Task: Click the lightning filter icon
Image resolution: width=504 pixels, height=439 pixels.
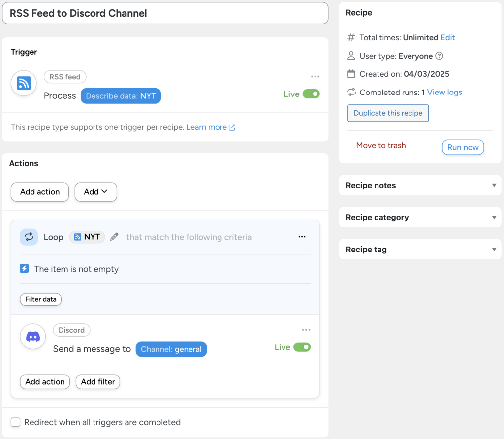Action: point(24,269)
